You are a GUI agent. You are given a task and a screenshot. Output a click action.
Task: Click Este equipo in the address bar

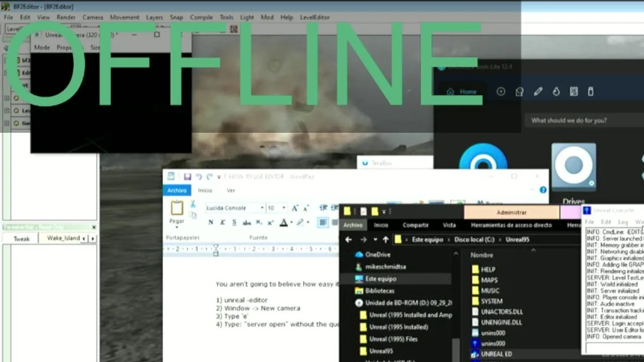pos(428,240)
